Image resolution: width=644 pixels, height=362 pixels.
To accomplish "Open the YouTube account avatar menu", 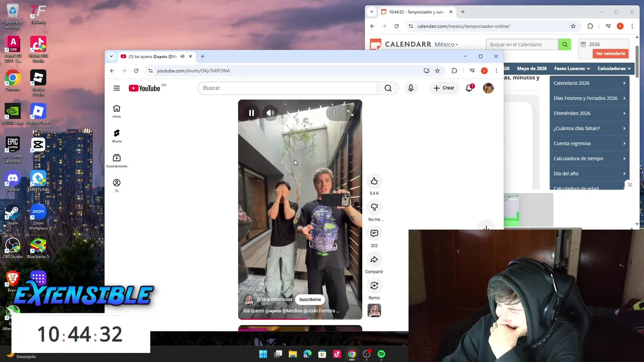I will (488, 88).
